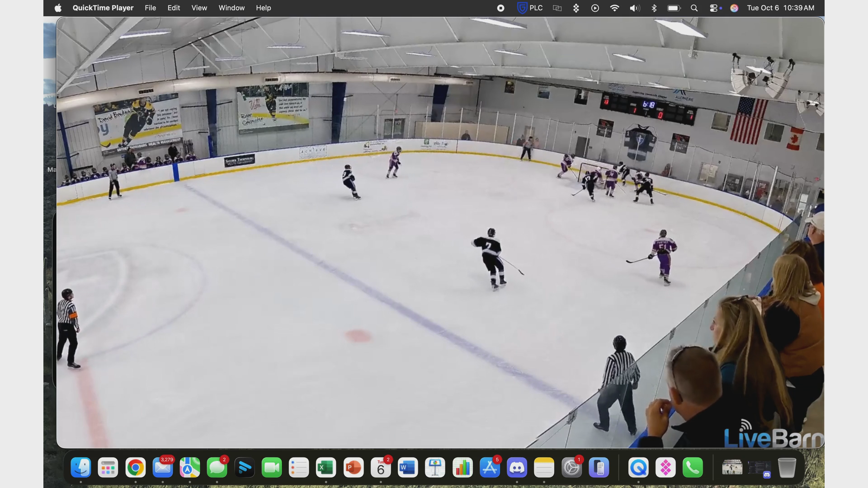868x488 pixels.
Task: Open date and time notification center
Action: (x=781, y=8)
